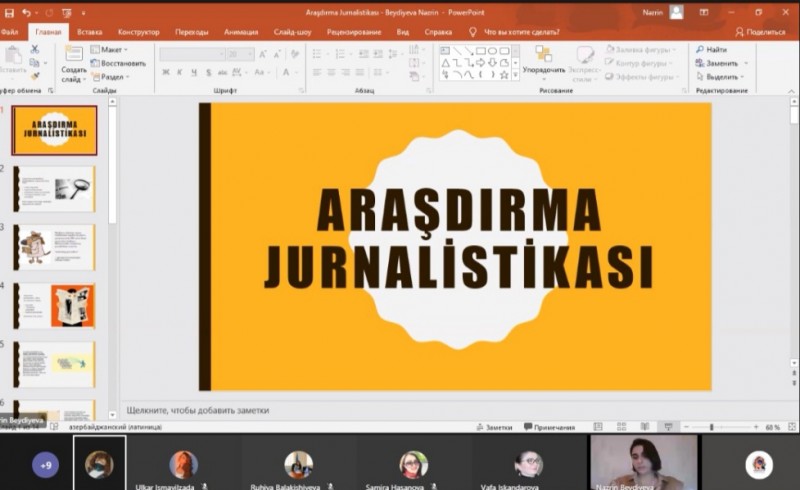Click the Increase font size icon
Screen dimensions: 800x490
[263, 54]
